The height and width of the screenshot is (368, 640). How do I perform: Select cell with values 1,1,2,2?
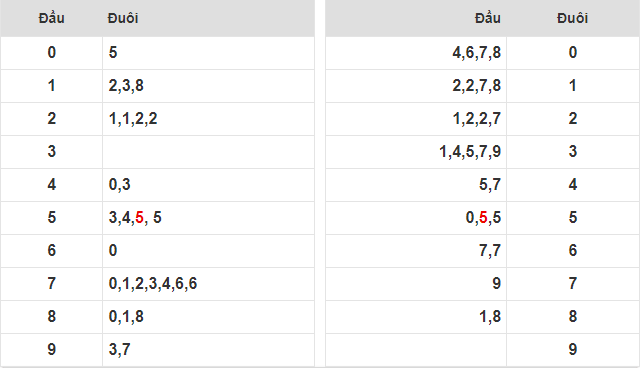coord(208,119)
